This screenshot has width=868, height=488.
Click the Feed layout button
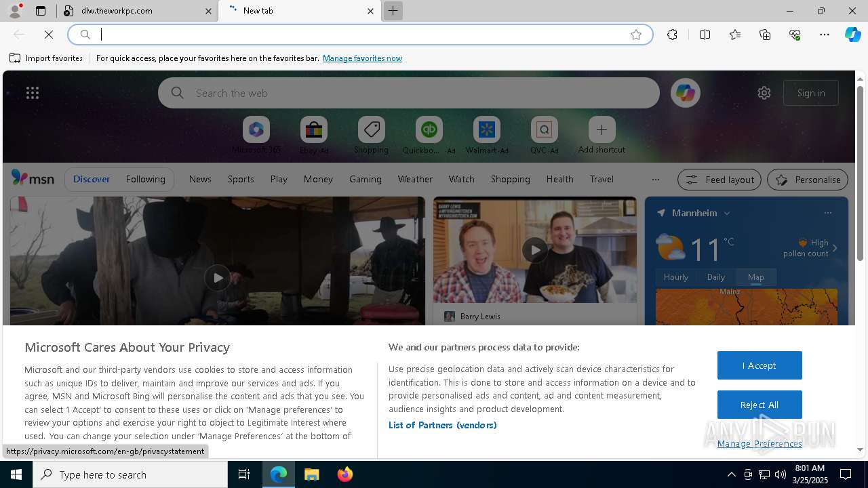coord(719,180)
